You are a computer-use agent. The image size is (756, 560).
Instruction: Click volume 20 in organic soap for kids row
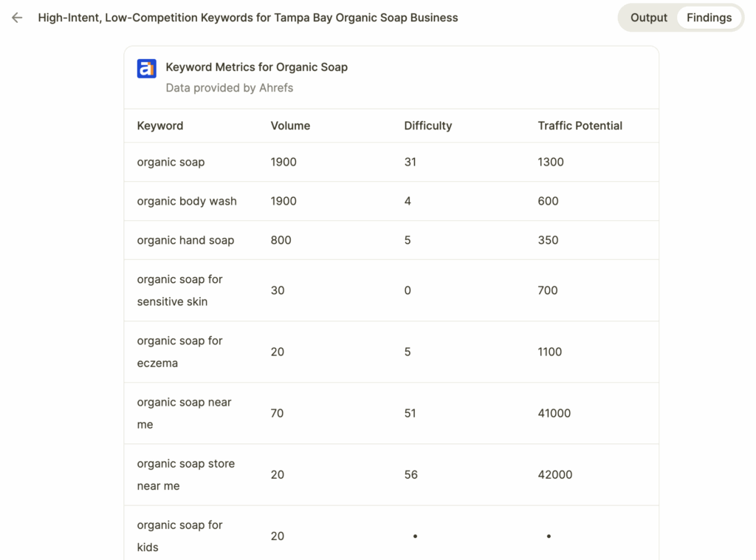coord(278,536)
